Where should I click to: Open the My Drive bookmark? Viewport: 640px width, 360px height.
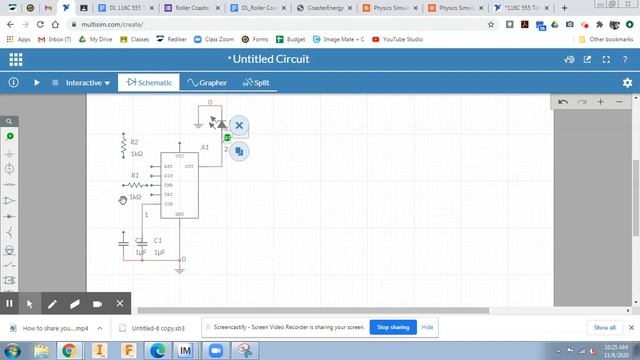pyautogui.click(x=96, y=39)
